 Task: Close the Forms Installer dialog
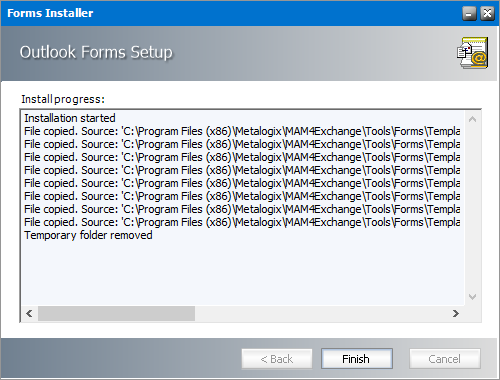click(x=487, y=14)
